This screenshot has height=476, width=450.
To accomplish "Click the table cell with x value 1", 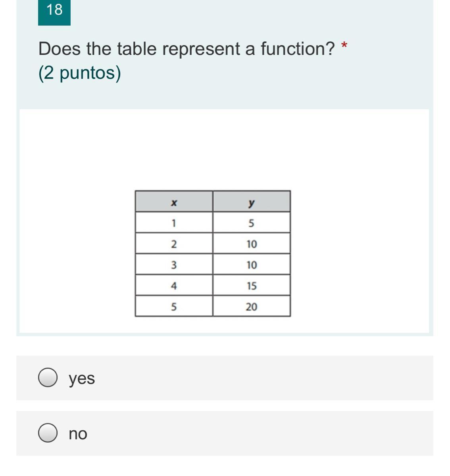I will [174, 223].
